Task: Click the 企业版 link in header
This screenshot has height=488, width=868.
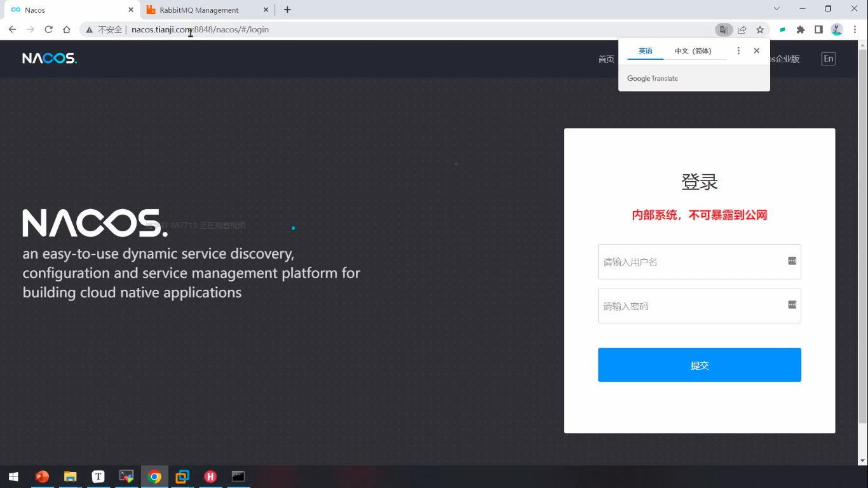Action: tap(785, 59)
